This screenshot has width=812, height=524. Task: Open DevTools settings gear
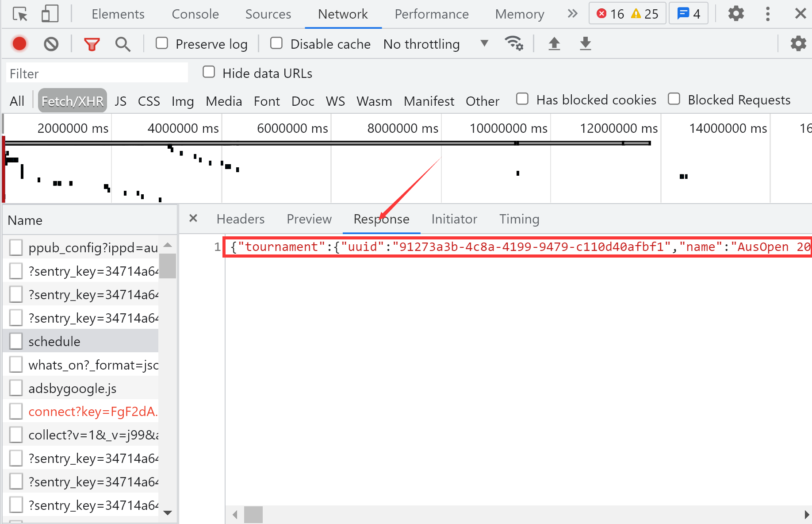click(x=736, y=14)
